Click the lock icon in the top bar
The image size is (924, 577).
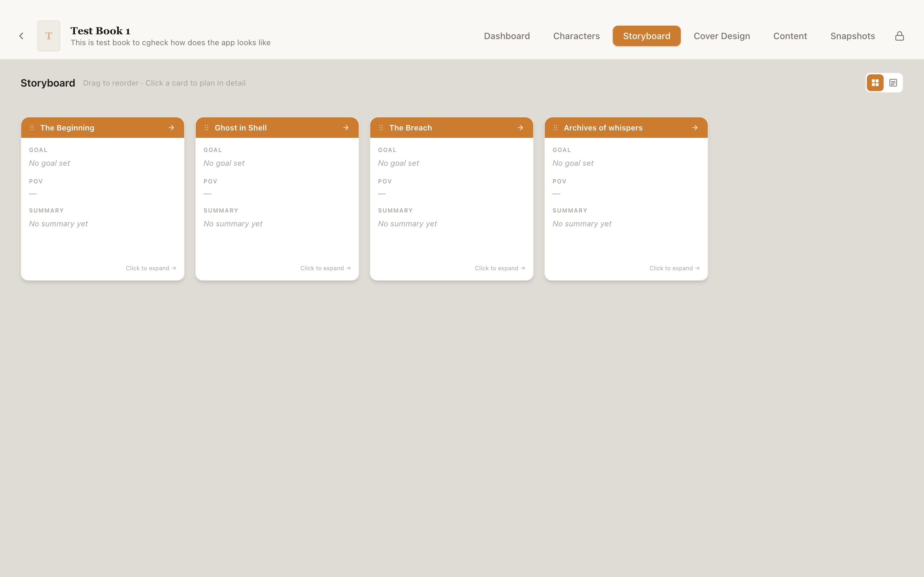(900, 36)
